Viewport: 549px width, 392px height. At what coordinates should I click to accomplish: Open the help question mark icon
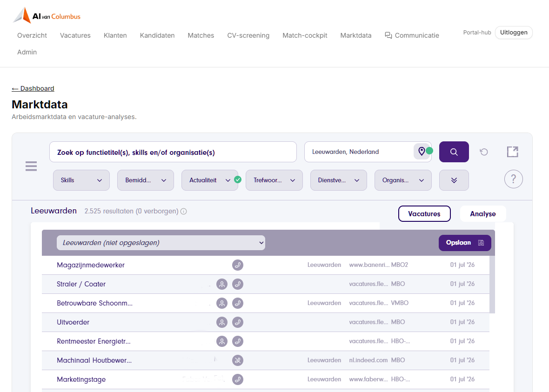(x=513, y=179)
